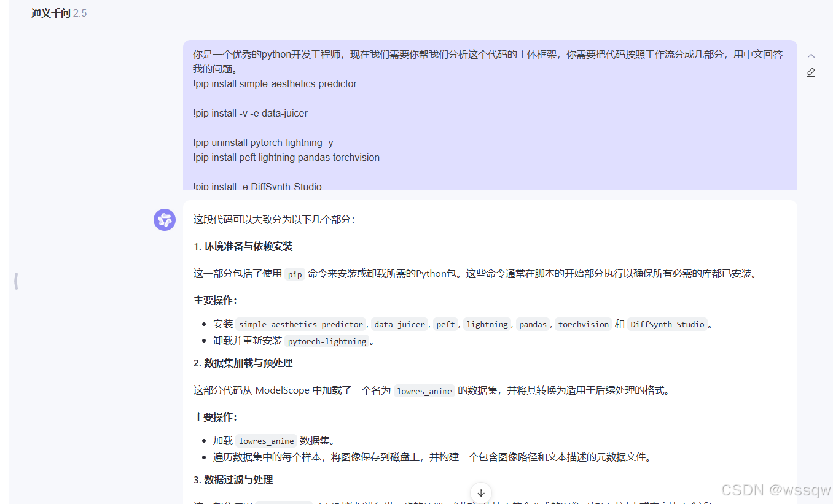Viewport: 833px width, 504px height.
Task: Click the inline code 'torchvision'
Action: pyautogui.click(x=584, y=324)
